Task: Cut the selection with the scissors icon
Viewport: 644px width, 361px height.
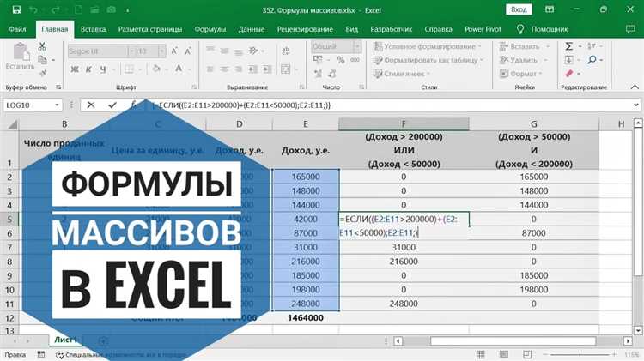Action: pyautogui.click(x=42, y=46)
